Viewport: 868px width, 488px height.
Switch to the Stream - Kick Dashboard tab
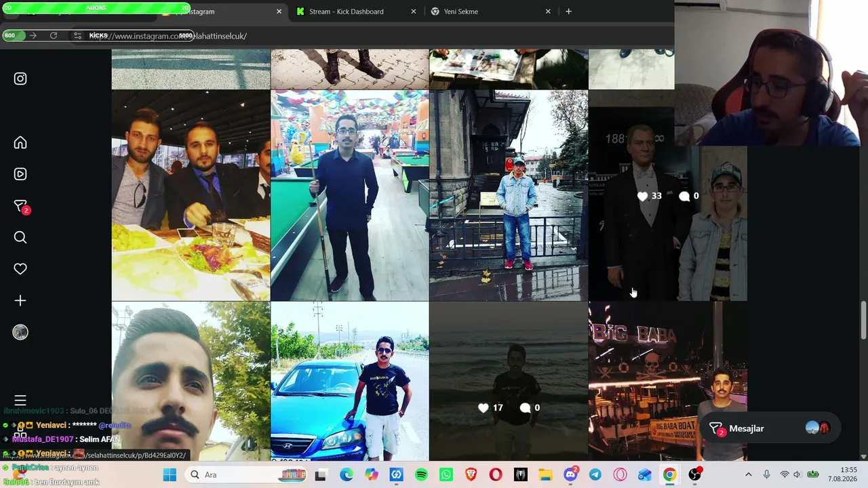[x=356, y=12]
